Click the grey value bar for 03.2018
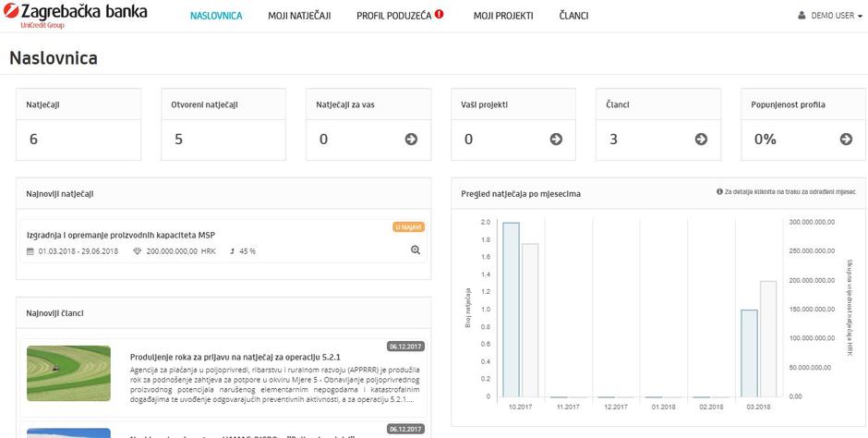 (x=767, y=338)
